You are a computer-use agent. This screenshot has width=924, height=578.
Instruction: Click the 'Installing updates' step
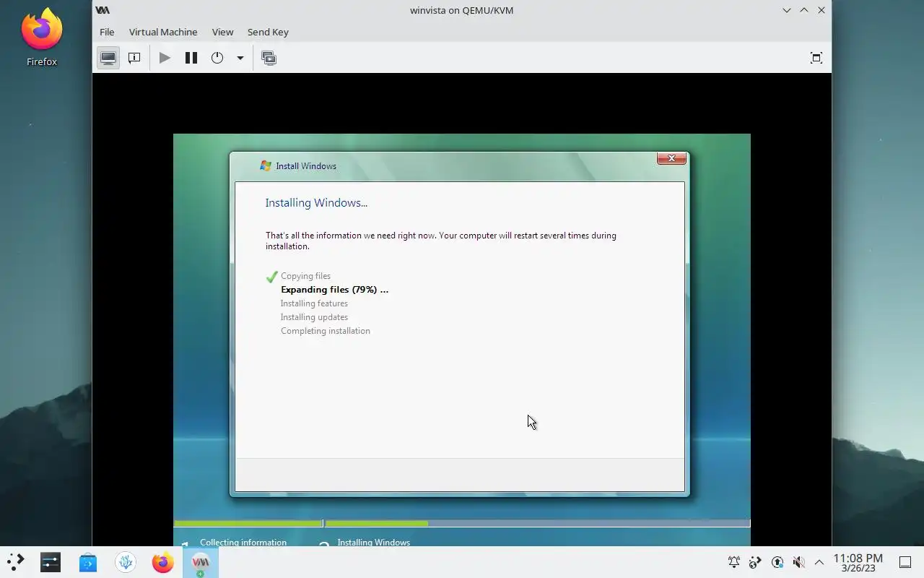(x=314, y=317)
